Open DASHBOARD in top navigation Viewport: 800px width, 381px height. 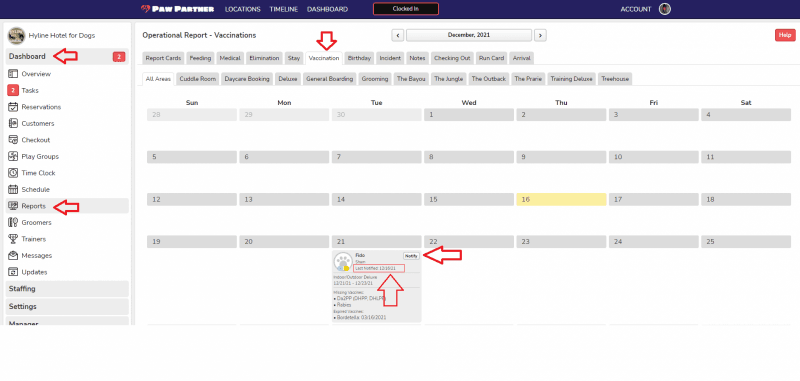[328, 9]
